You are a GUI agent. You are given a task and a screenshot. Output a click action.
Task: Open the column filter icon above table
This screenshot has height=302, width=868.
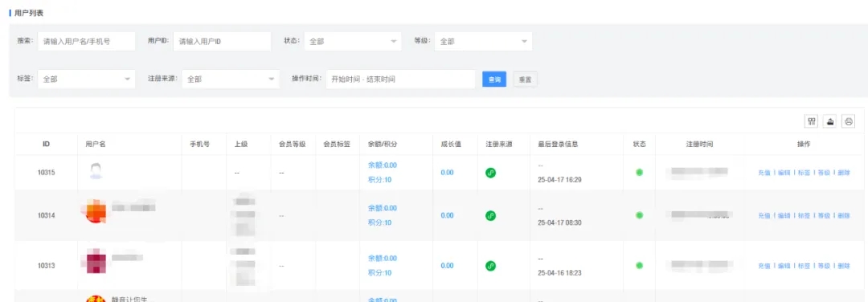click(x=812, y=122)
